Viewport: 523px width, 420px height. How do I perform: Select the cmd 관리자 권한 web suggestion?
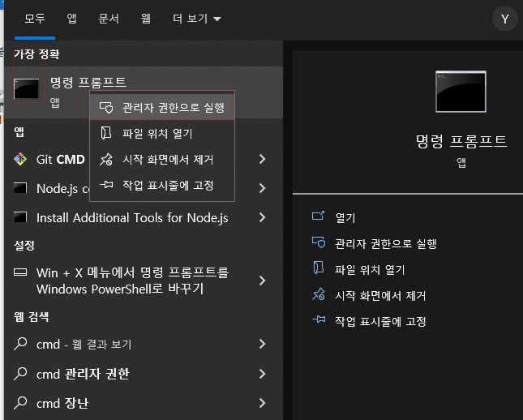[x=83, y=374]
